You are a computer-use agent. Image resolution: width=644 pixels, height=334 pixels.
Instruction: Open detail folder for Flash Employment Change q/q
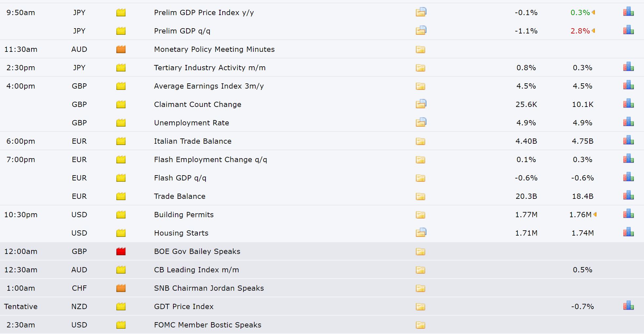click(x=420, y=160)
